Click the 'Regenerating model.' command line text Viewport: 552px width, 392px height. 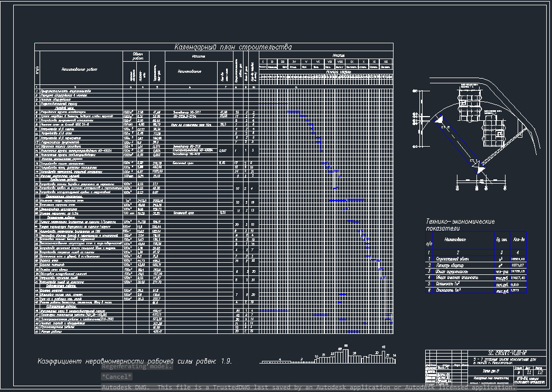(136, 367)
